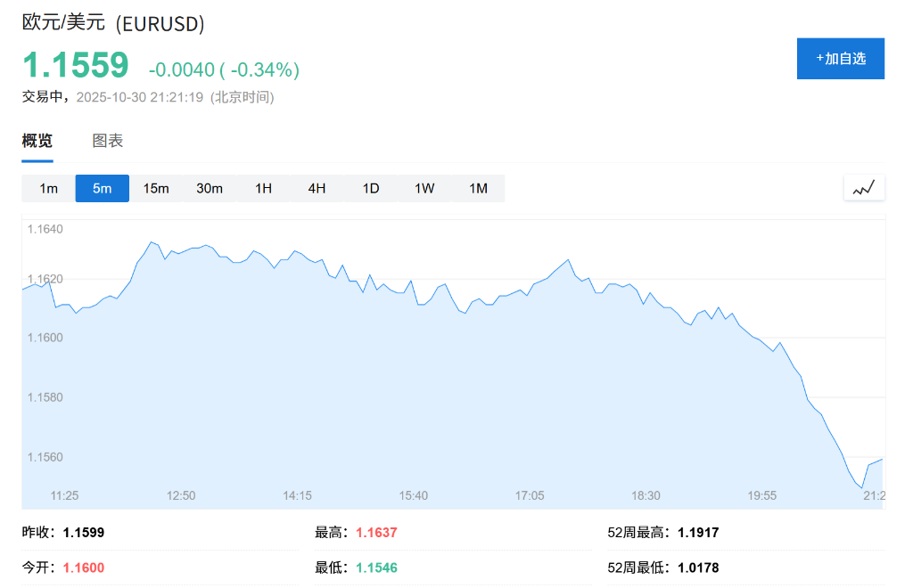Select the 5m timeframe
Image resolution: width=913 pixels, height=588 pixels.
click(102, 188)
